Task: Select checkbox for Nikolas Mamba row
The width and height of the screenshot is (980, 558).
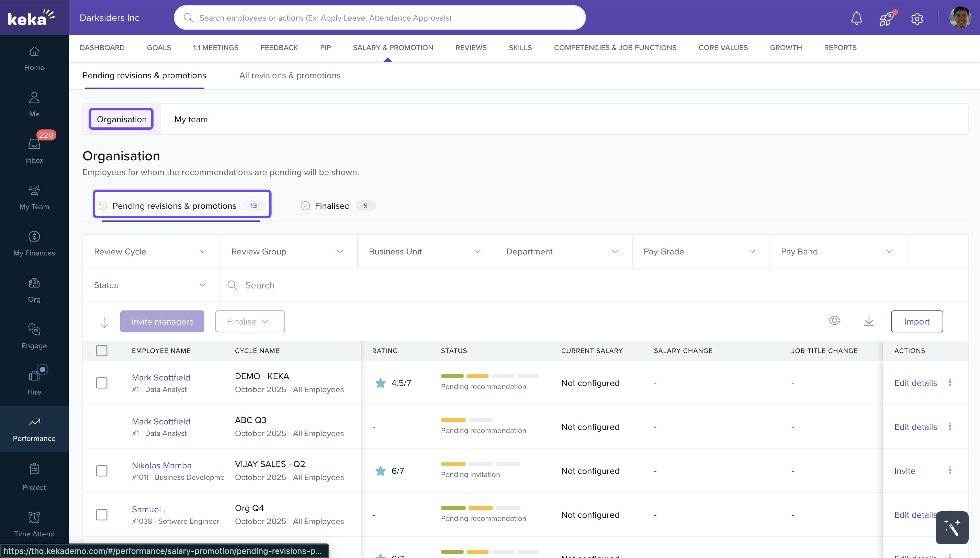Action: tap(102, 471)
